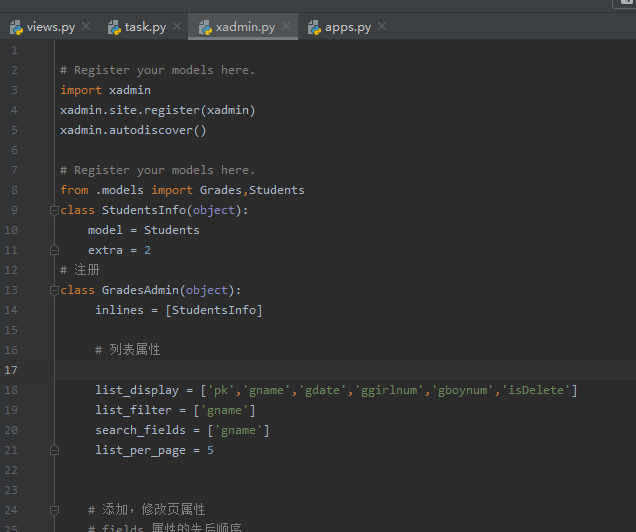Click the 'StudentsInfo' class name on line 9
This screenshot has width=636, height=532.
click(x=144, y=210)
